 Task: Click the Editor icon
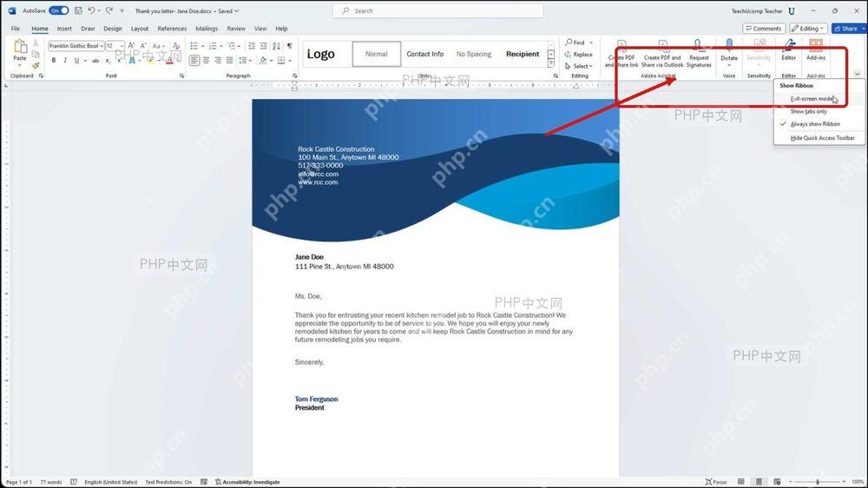788,47
